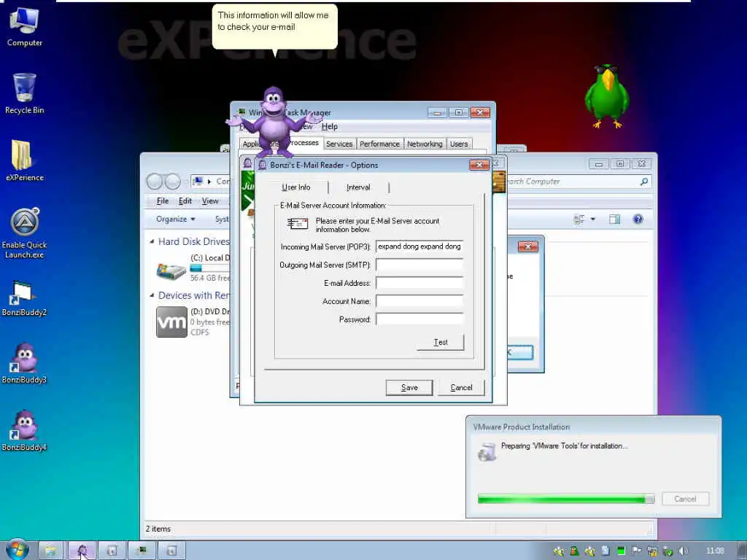Image resolution: width=747 pixels, height=560 pixels.
Task: Click the Outgoing Mail Server SMTP field
Action: (419, 265)
